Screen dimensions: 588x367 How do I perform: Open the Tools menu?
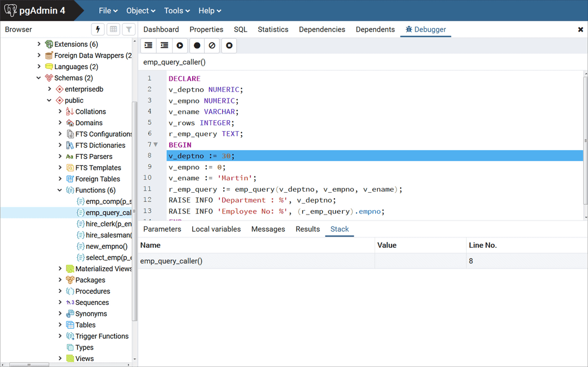click(176, 10)
